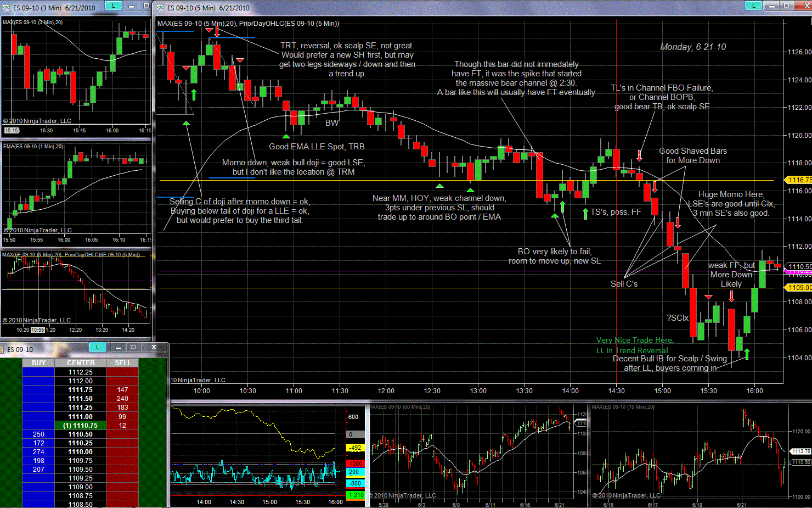812x508 pixels.
Task: Click the 1113.78 price marker on 15 Min chart
Action: click(801, 451)
